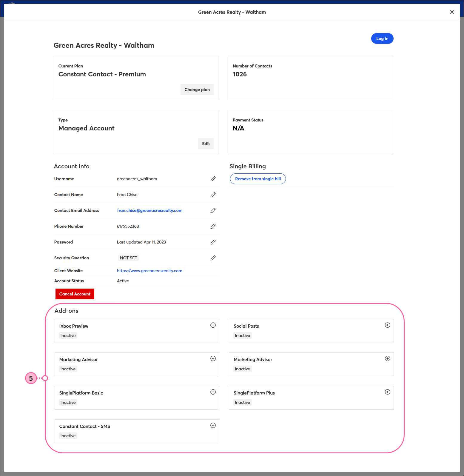
Task: Click the Inactive badge under Constant Contact - SMS
Action: coord(68,436)
